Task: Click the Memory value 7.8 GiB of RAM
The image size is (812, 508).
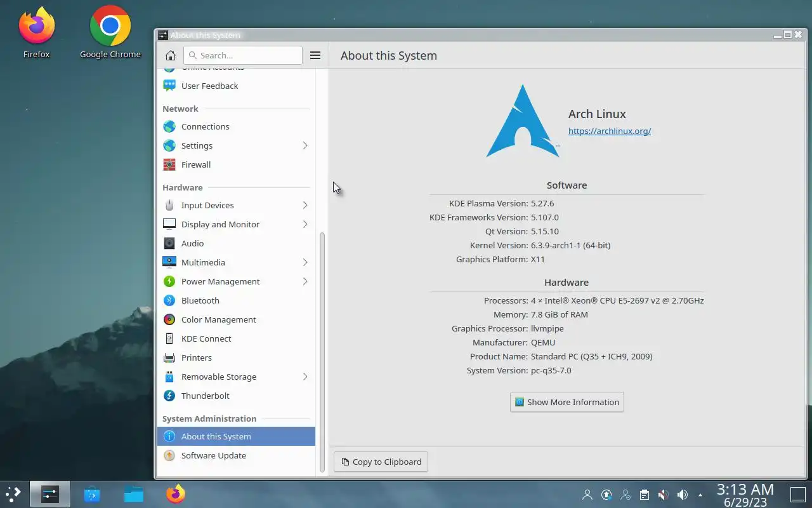Action: [560, 314]
